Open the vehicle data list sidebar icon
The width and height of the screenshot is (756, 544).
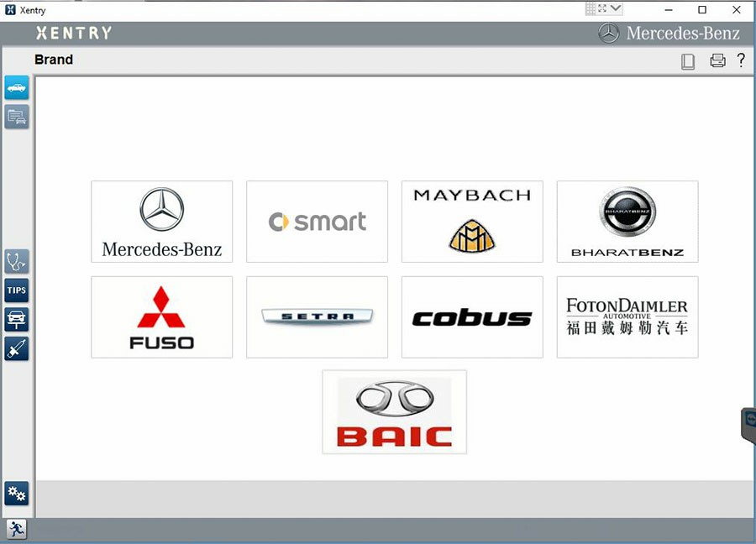tap(17, 117)
